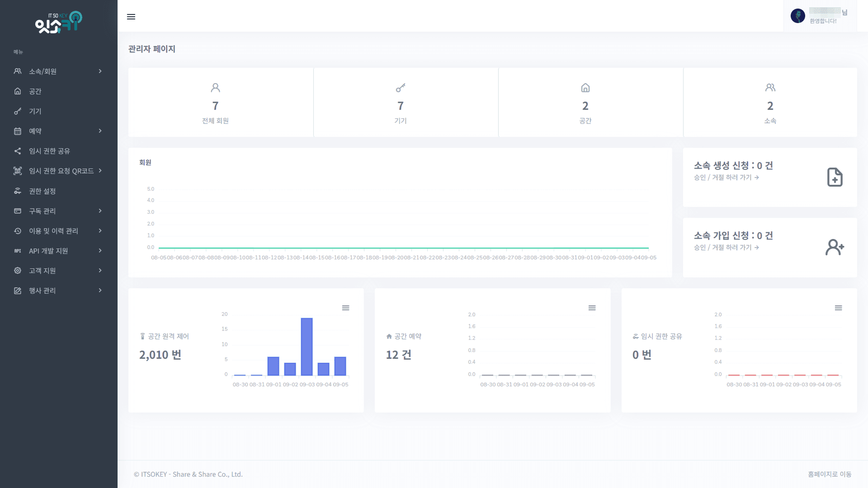
Task: Click 승인 / 거절 하러 가기 under 소속 생성 신청
Action: point(726,177)
